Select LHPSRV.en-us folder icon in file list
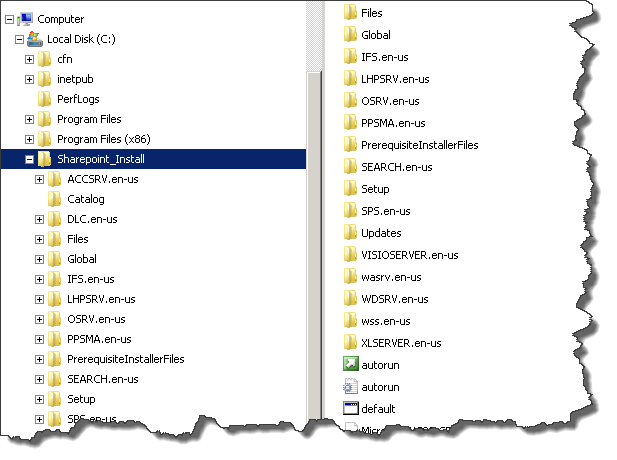 point(350,79)
